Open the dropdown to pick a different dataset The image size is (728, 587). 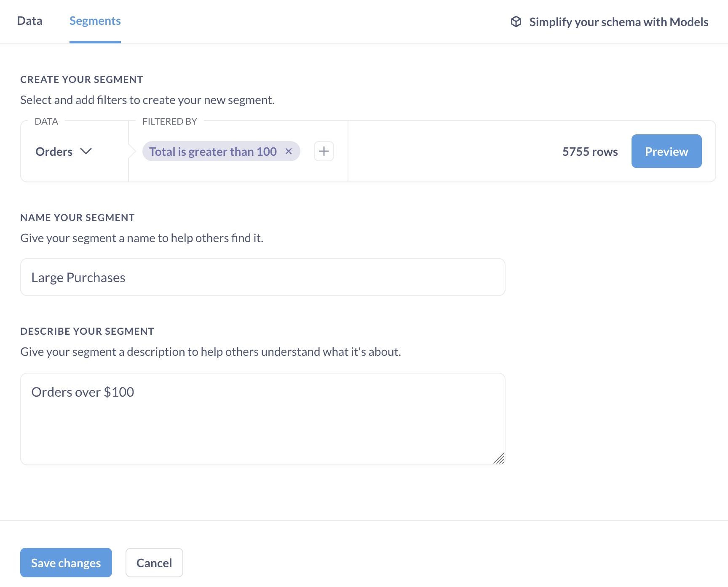(x=64, y=151)
